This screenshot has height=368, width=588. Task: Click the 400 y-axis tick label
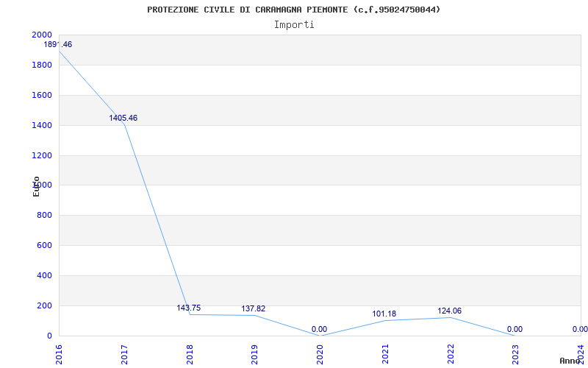[x=44, y=275]
